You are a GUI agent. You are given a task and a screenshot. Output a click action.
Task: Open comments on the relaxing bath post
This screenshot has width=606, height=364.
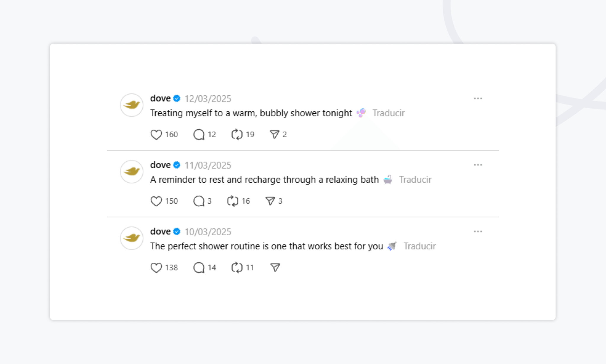pos(199,201)
